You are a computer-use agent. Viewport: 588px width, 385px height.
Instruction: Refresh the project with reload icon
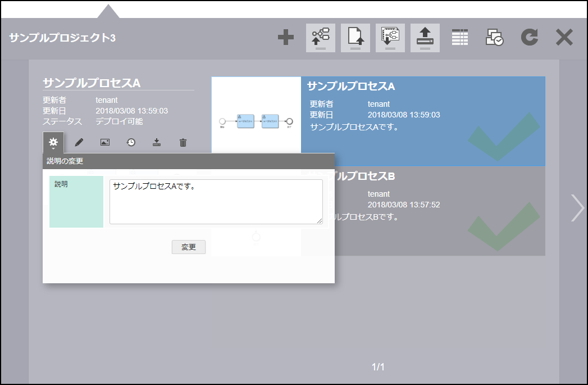coord(530,38)
